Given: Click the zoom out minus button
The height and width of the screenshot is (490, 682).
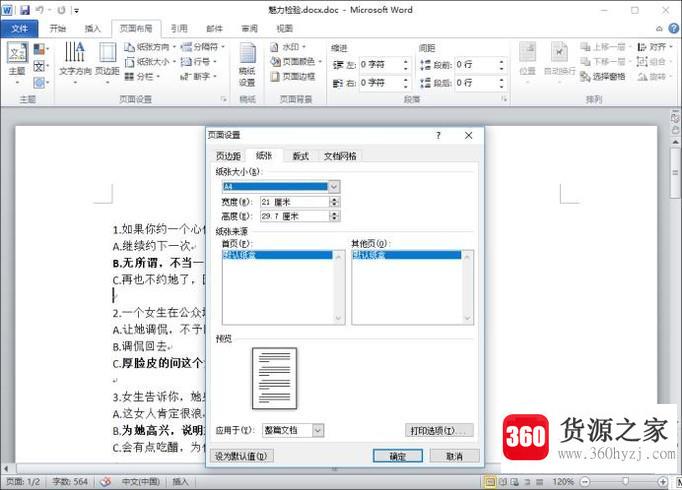Looking at the screenshot, I should pos(585,482).
